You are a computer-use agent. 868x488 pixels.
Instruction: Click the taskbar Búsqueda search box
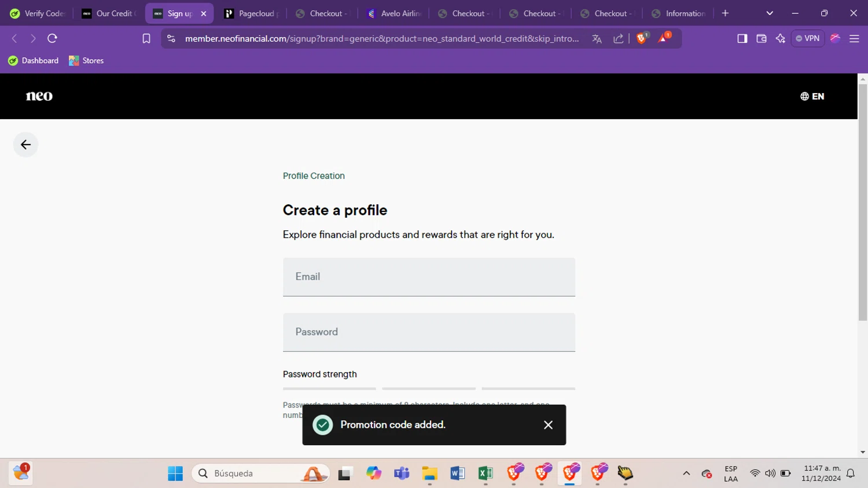click(261, 474)
